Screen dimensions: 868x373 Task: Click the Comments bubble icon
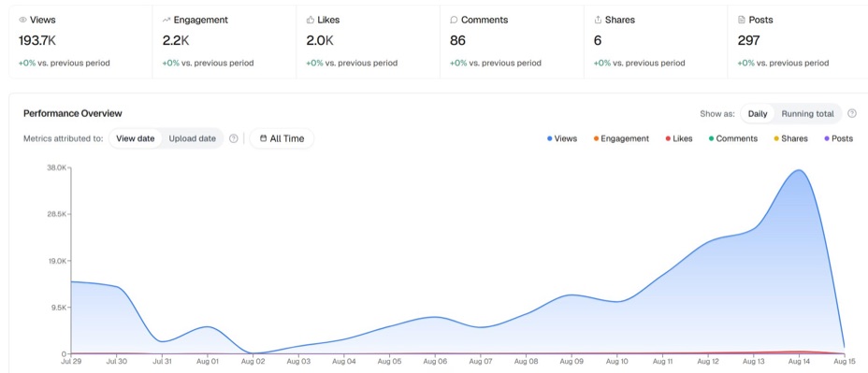[454, 20]
